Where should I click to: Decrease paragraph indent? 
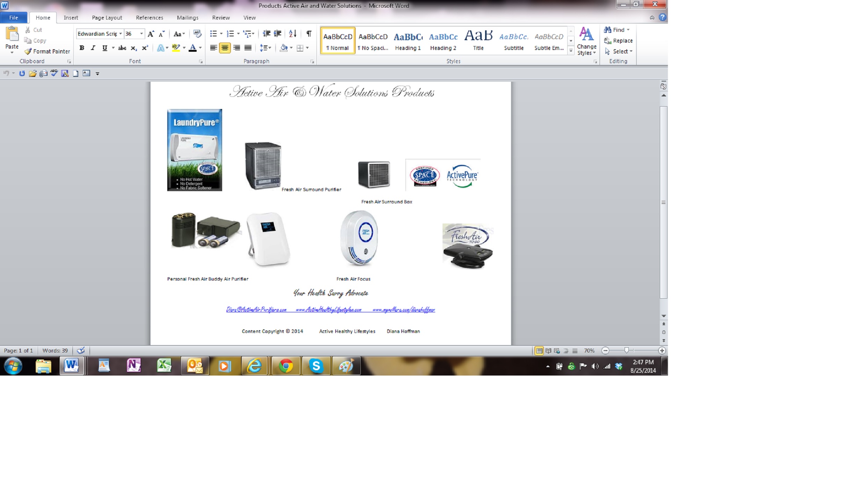pos(267,34)
